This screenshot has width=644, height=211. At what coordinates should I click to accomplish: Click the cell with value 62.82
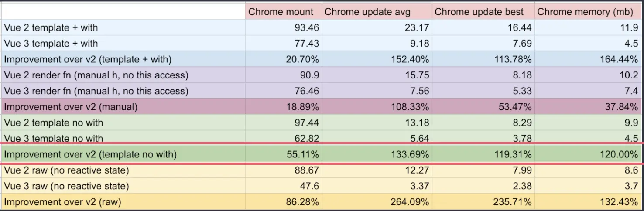(x=284, y=138)
